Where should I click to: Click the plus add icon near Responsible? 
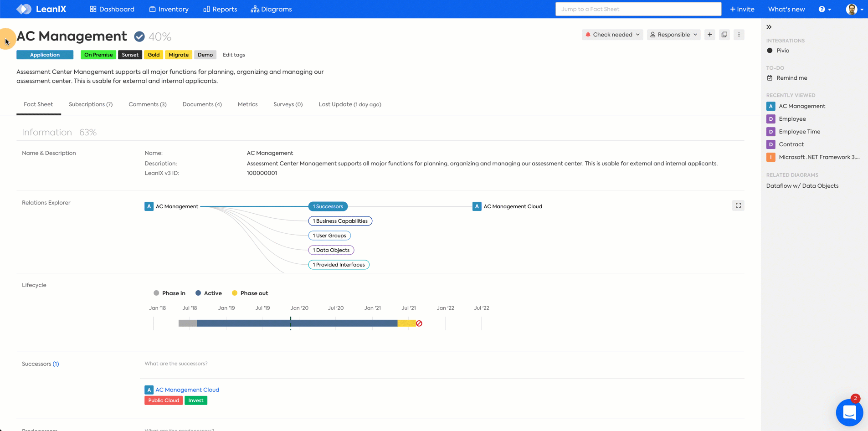tap(709, 35)
